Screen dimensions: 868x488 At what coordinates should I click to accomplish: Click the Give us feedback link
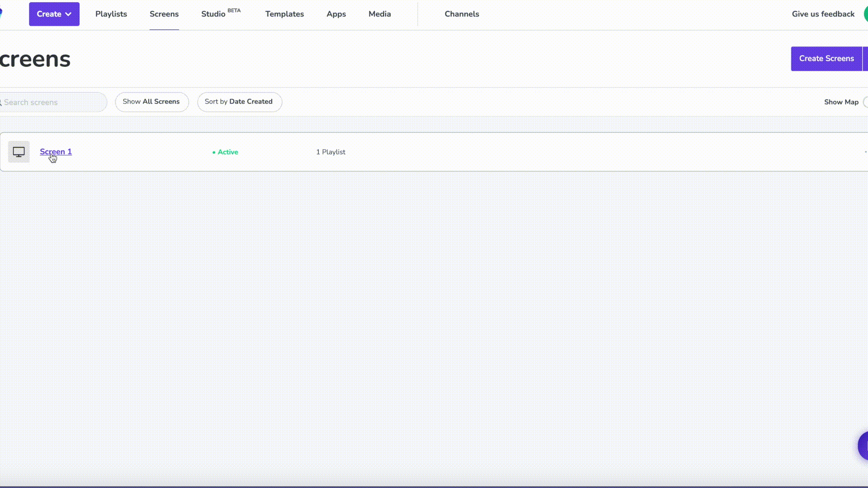tap(823, 14)
